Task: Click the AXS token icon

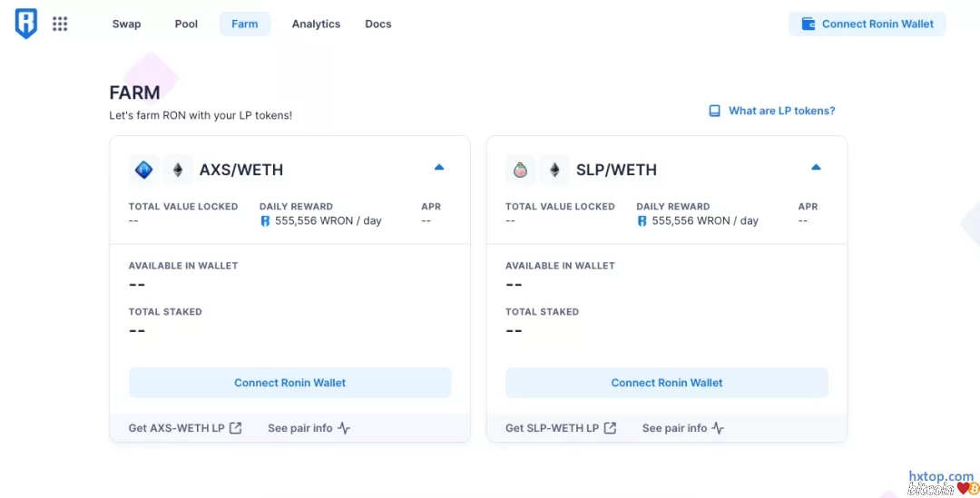Action: [143, 170]
